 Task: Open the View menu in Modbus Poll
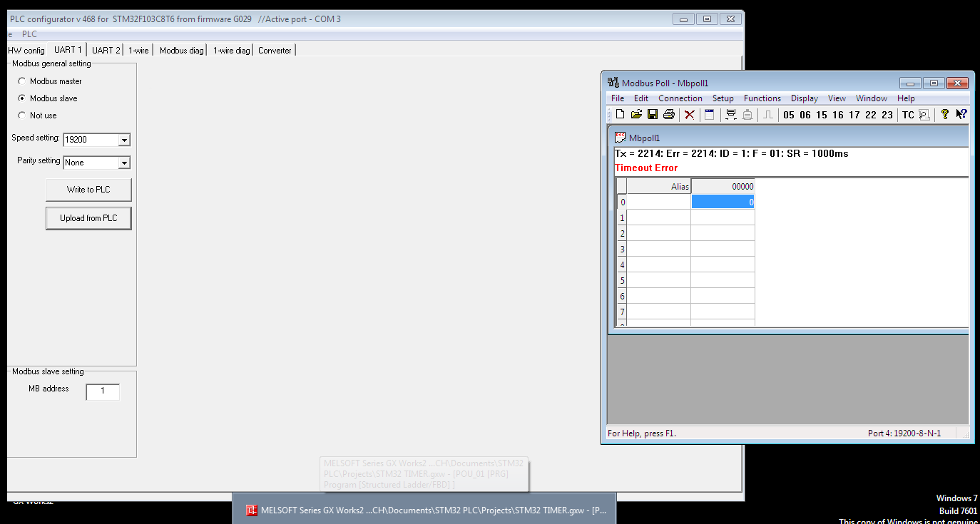837,98
